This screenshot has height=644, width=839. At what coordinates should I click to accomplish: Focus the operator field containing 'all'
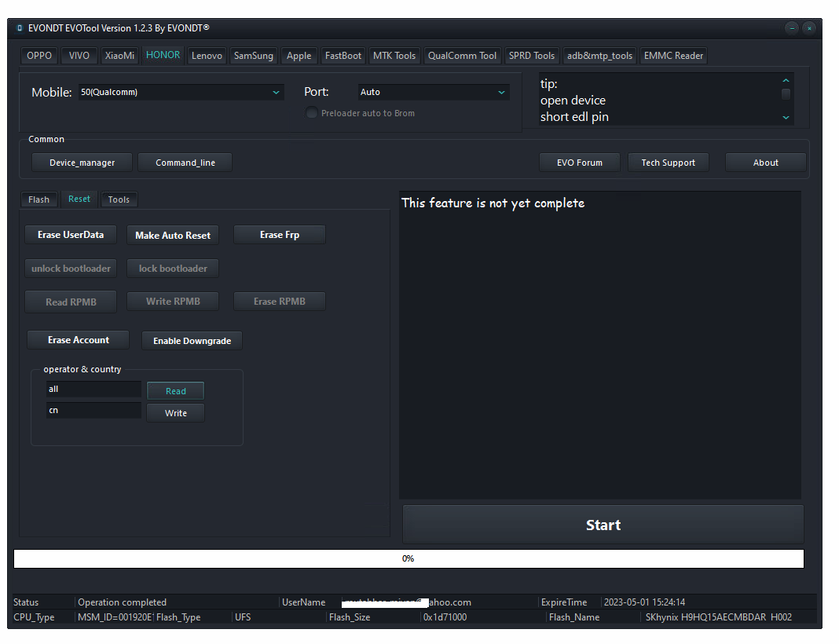[x=93, y=389]
